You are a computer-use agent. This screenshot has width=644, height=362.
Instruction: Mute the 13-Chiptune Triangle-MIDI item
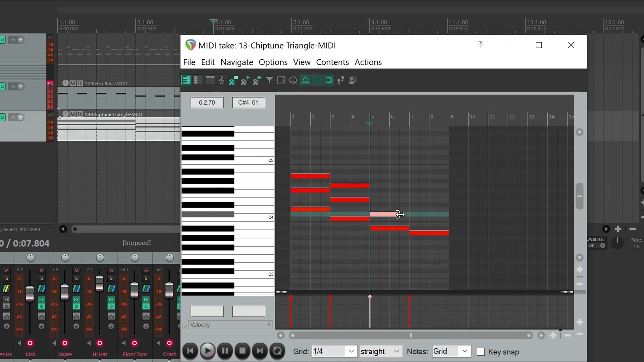coord(72,114)
